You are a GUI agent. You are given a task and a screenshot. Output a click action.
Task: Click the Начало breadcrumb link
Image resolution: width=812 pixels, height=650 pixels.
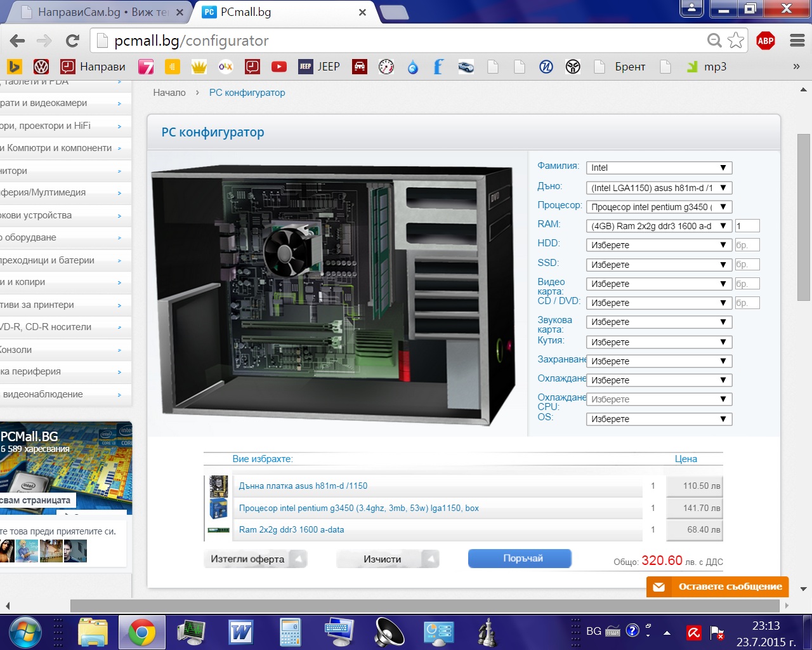169,93
